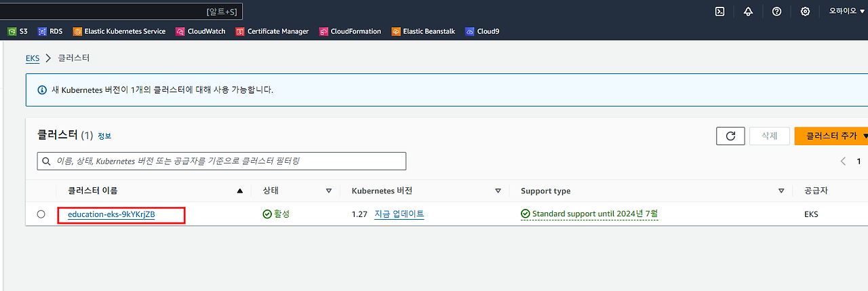This screenshot has width=868, height=291.
Task: Open the education-eks-9kYKrjZB cluster link
Action: 111,214
